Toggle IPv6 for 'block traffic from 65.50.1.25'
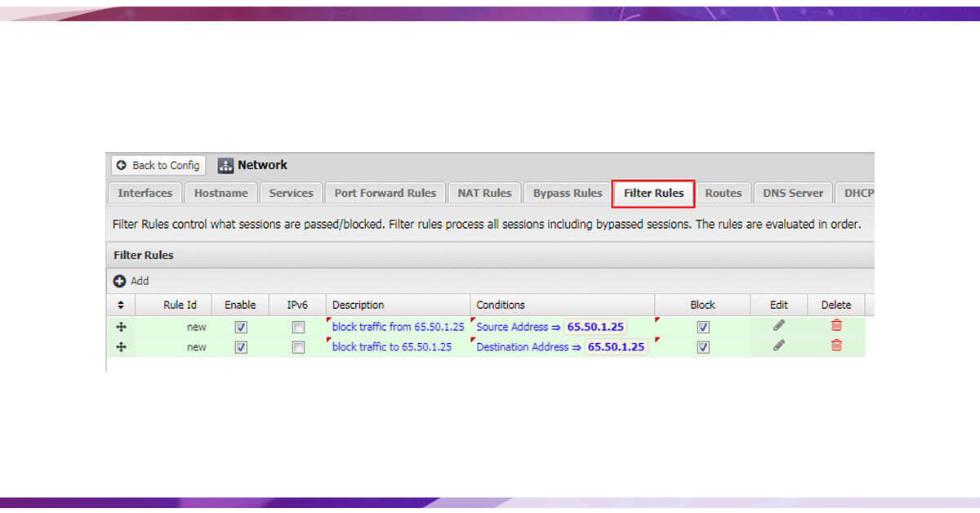 pos(298,327)
